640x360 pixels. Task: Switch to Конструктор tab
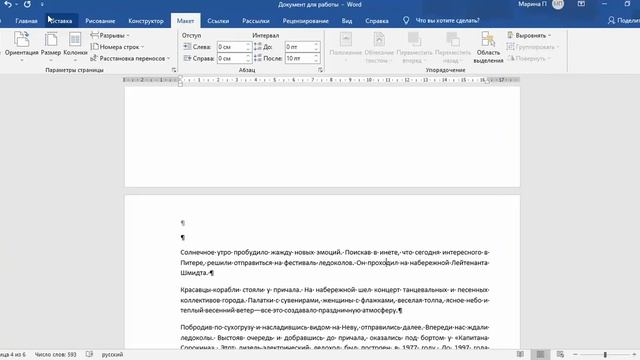(146, 21)
